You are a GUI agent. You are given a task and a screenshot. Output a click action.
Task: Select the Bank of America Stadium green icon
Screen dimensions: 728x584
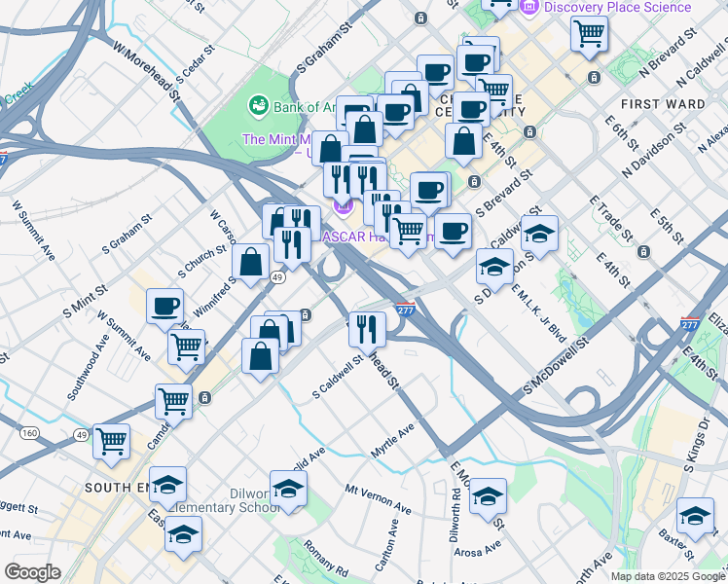259,106
